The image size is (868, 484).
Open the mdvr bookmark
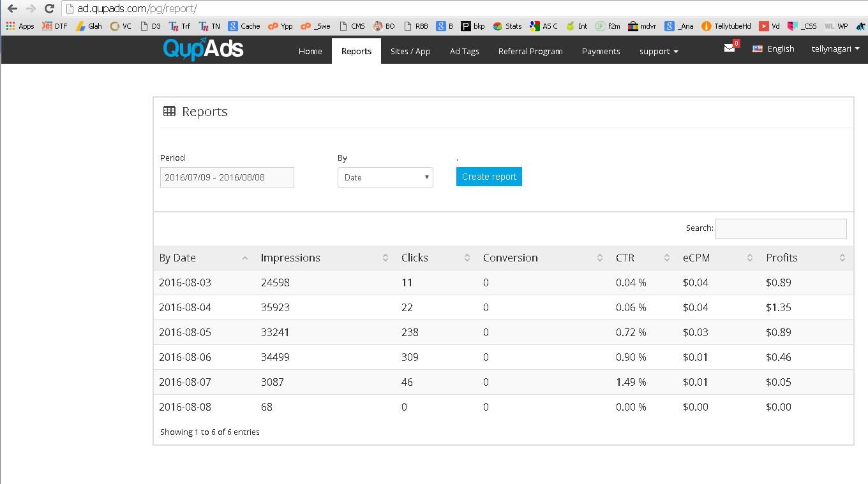pos(642,26)
